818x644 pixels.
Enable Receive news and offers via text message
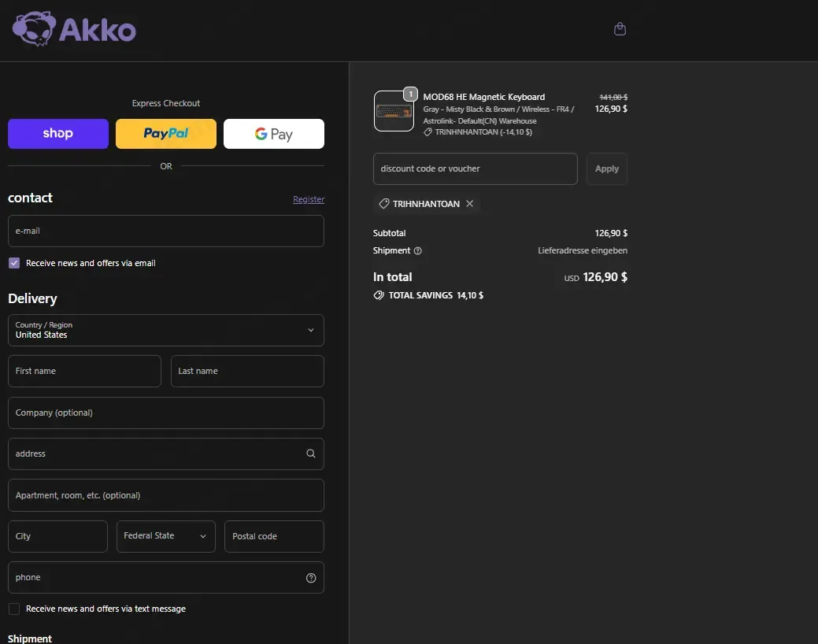[14, 609]
